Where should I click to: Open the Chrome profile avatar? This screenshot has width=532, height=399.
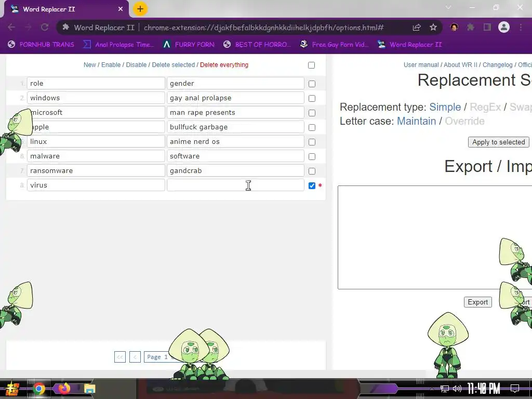click(504, 27)
